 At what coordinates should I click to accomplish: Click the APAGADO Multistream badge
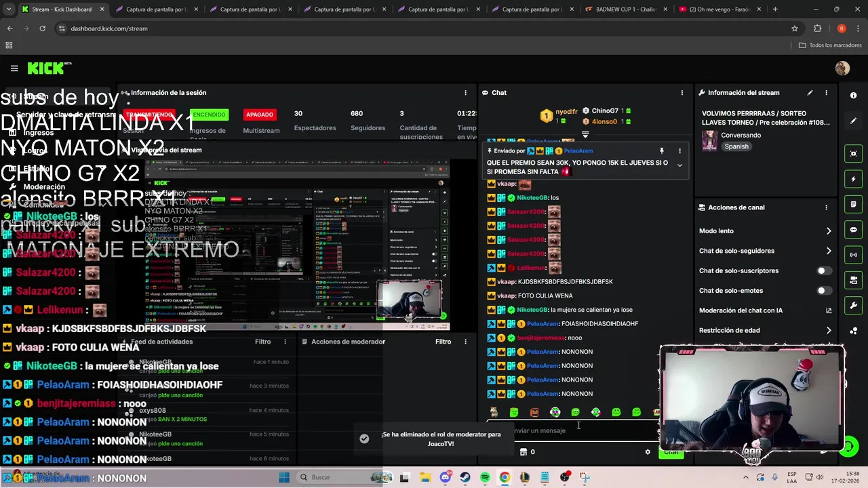(260, 115)
